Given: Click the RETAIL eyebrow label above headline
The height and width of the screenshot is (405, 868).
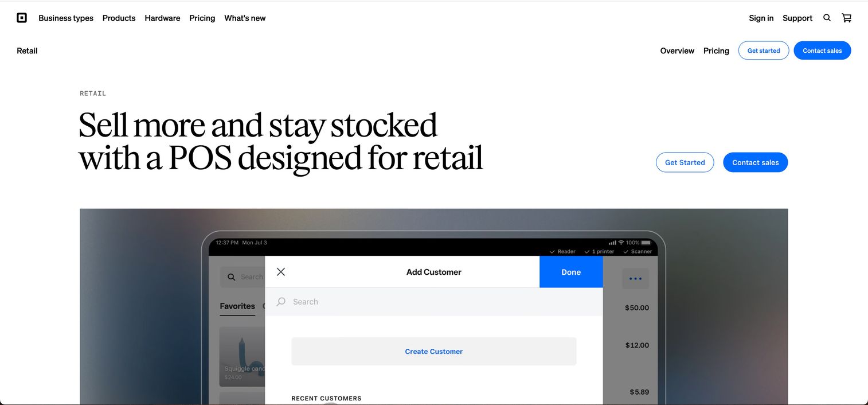Looking at the screenshot, I should pos(93,94).
